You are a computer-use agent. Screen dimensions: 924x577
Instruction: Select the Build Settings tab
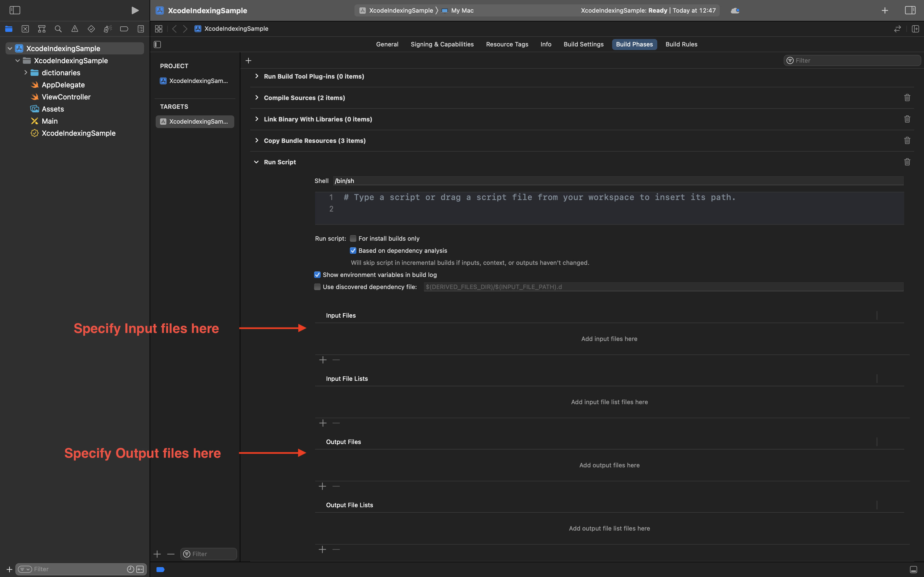(x=583, y=45)
